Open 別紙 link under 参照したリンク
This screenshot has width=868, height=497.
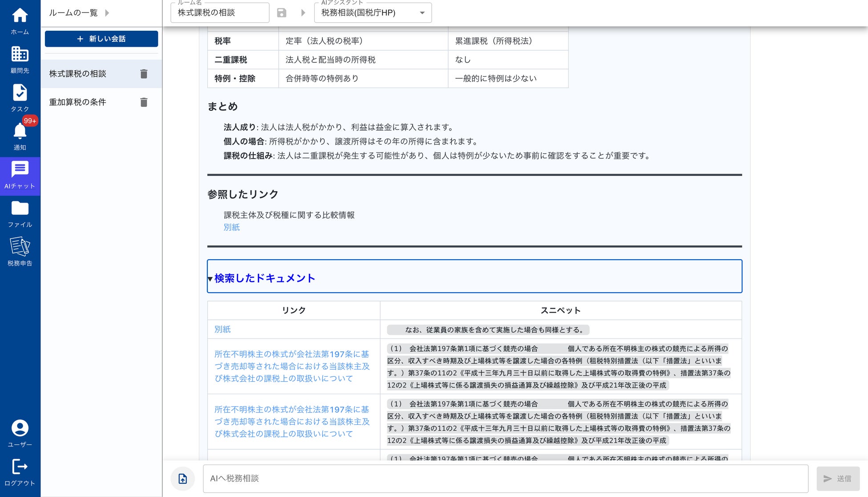click(x=231, y=227)
